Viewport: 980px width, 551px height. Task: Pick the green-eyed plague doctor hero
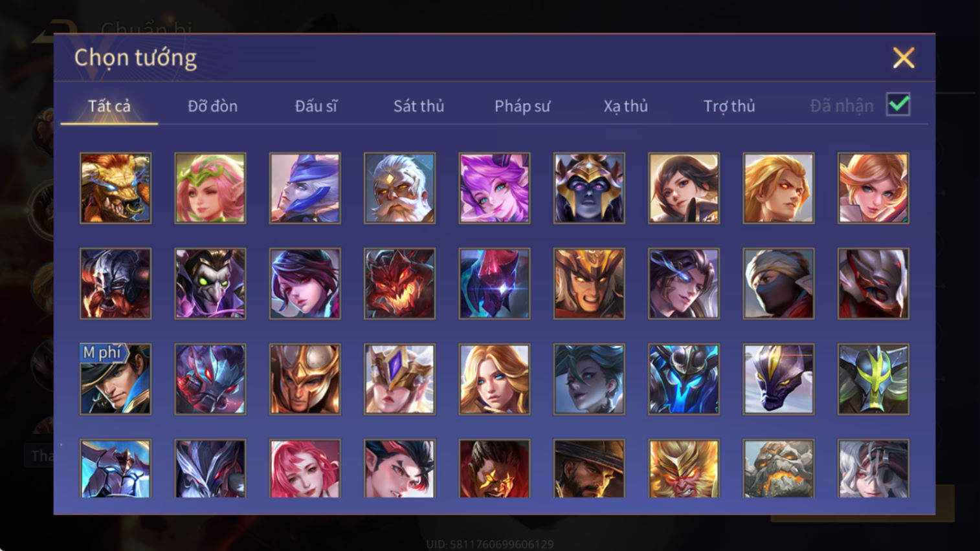pos(210,284)
